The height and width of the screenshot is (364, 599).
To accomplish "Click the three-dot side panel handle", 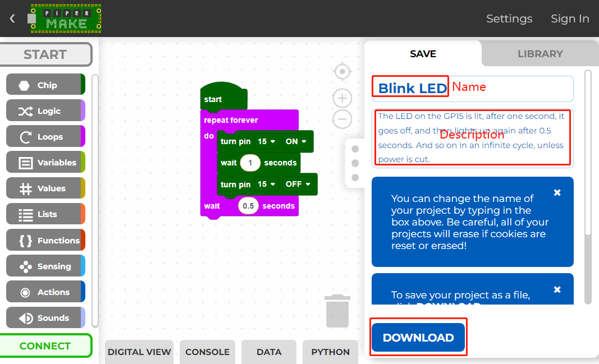I will 355,163.
